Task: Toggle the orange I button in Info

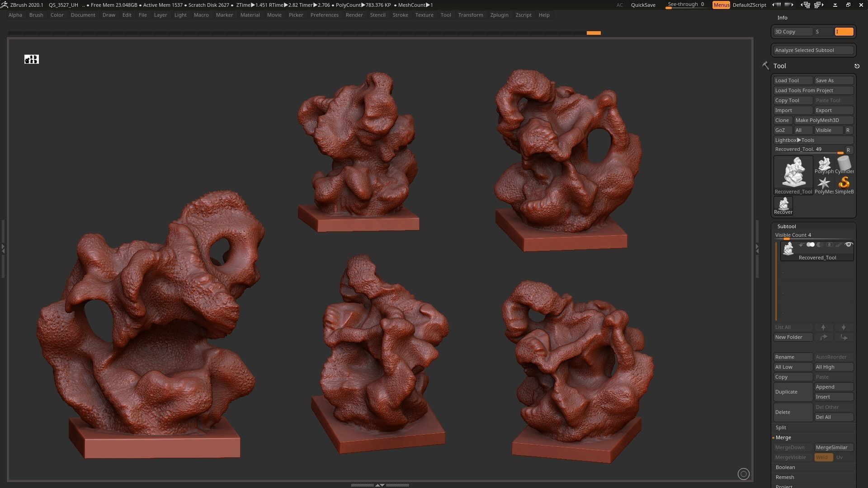Action: [844, 32]
